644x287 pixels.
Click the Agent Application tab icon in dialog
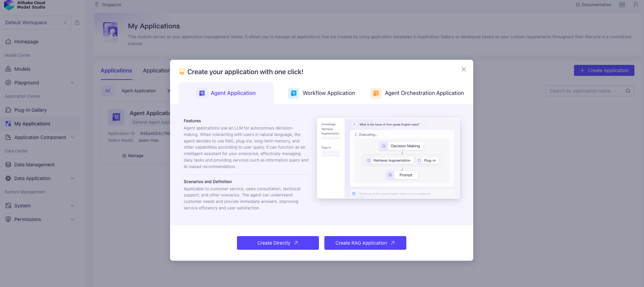202,93
